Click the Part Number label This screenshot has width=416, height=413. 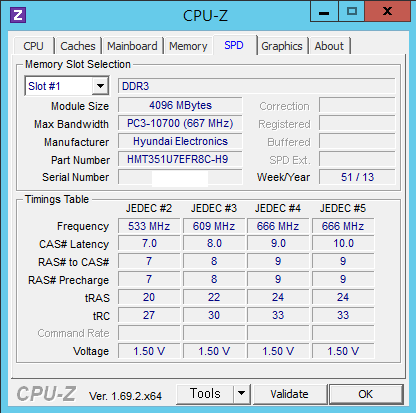(80, 160)
